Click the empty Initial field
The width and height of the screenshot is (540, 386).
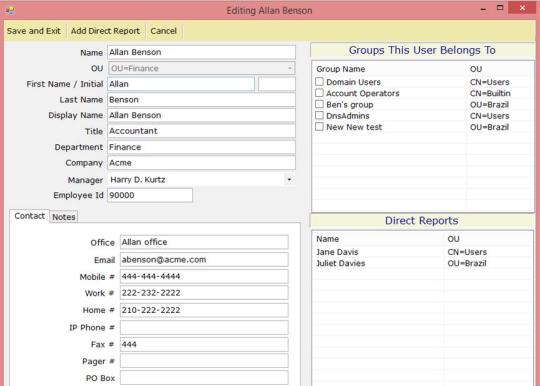click(x=277, y=84)
